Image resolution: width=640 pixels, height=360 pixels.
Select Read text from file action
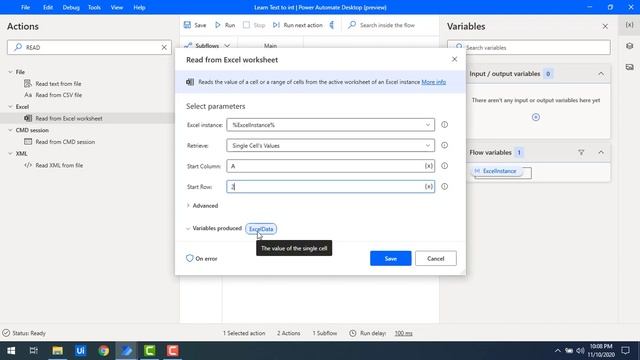pyautogui.click(x=58, y=83)
